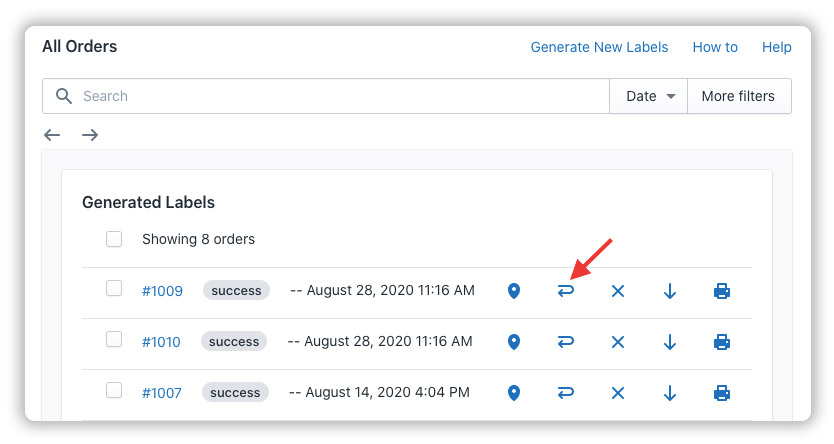Select the checkbox for order #1009

pos(114,289)
